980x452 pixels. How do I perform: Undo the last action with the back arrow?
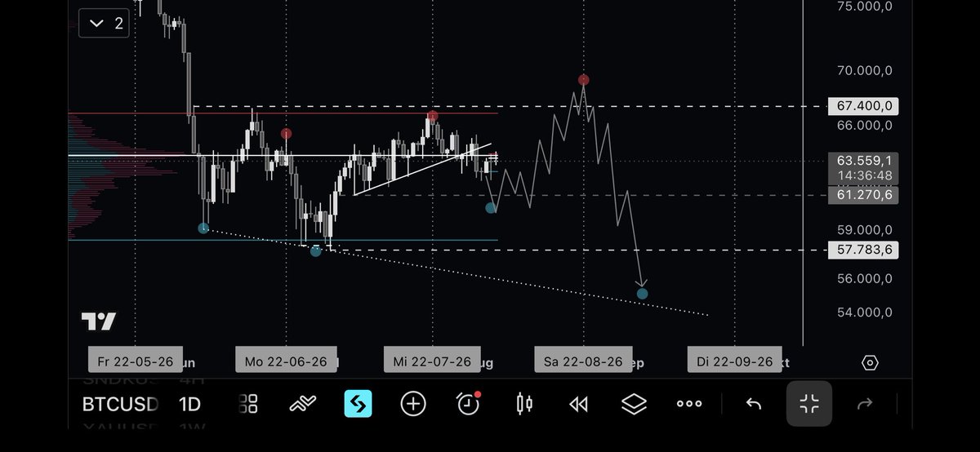[754, 404]
